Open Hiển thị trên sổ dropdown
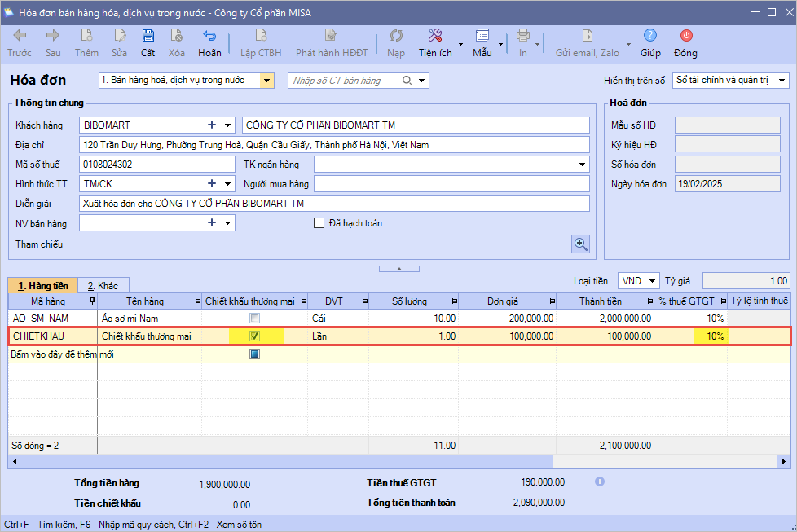 (x=782, y=81)
